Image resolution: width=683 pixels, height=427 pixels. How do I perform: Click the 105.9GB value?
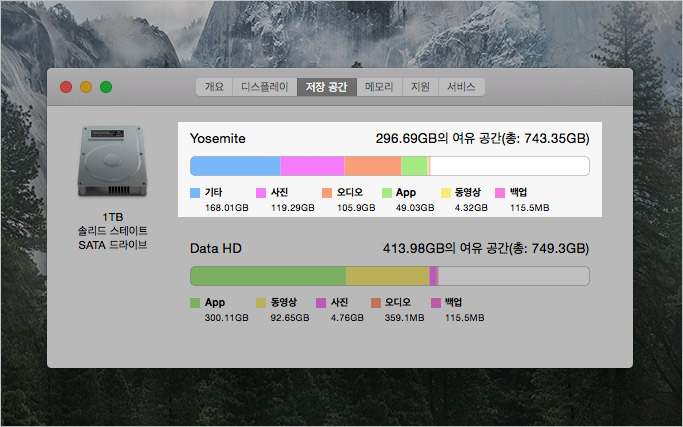coord(356,208)
